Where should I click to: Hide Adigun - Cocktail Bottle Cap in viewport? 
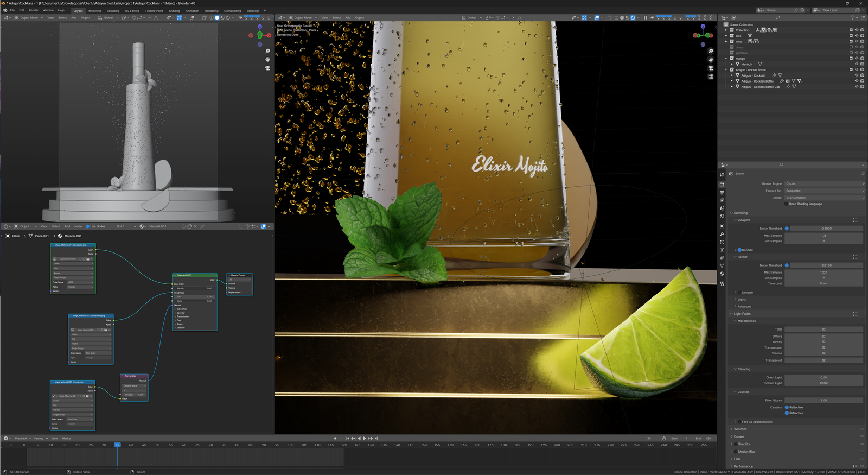tap(857, 87)
